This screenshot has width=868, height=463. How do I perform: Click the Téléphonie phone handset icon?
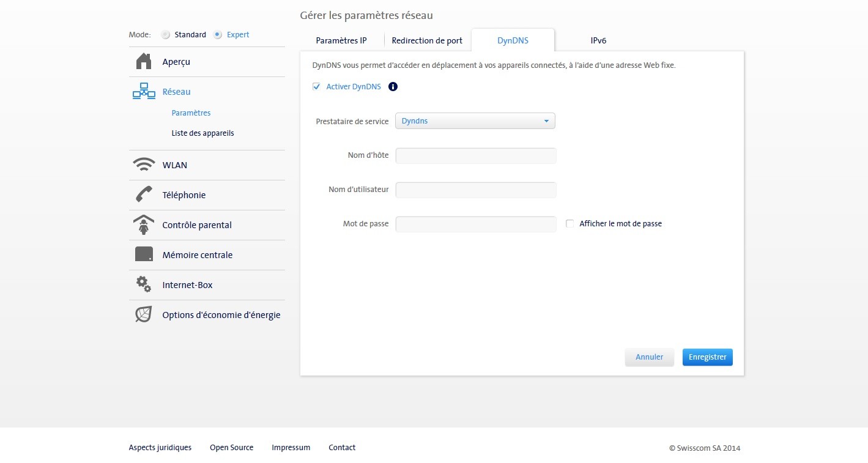pos(144,195)
